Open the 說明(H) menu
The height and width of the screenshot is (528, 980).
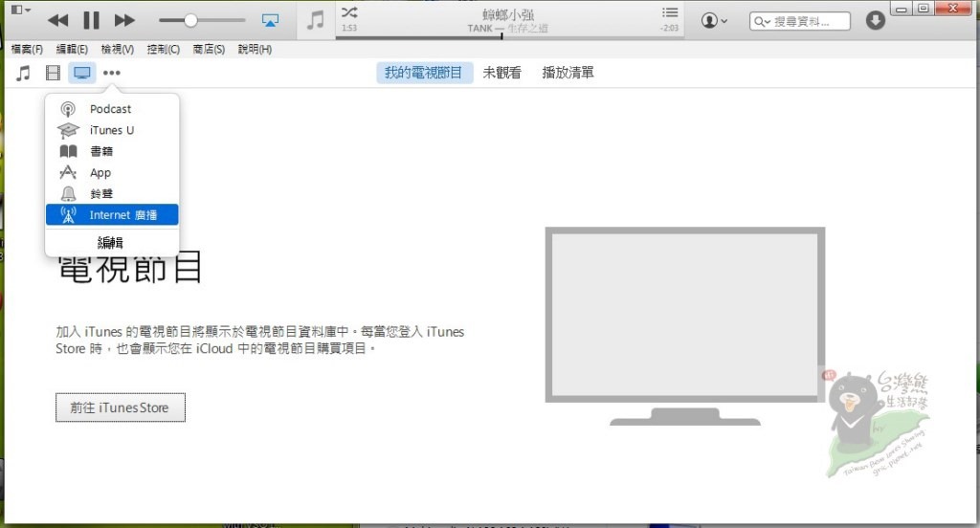255,50
